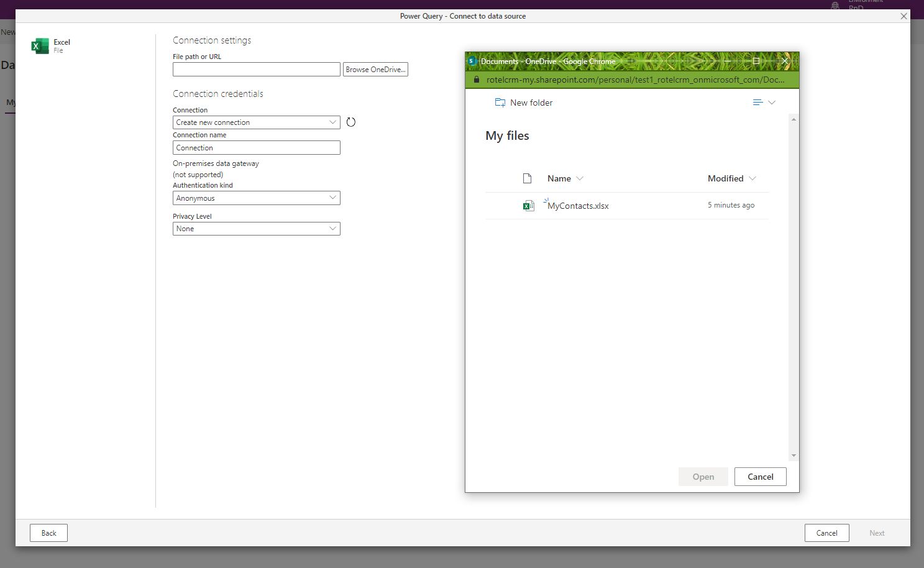Viewport: 924px width, 568px height.
Task: Open the Name column header sort menu
Action: [565, 178]
